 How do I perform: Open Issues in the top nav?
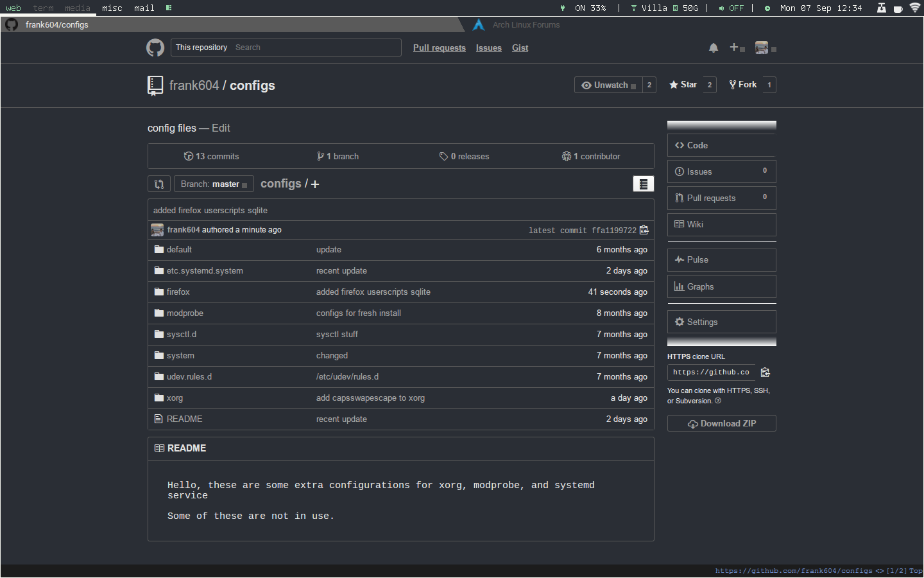(x=489, y=48)
